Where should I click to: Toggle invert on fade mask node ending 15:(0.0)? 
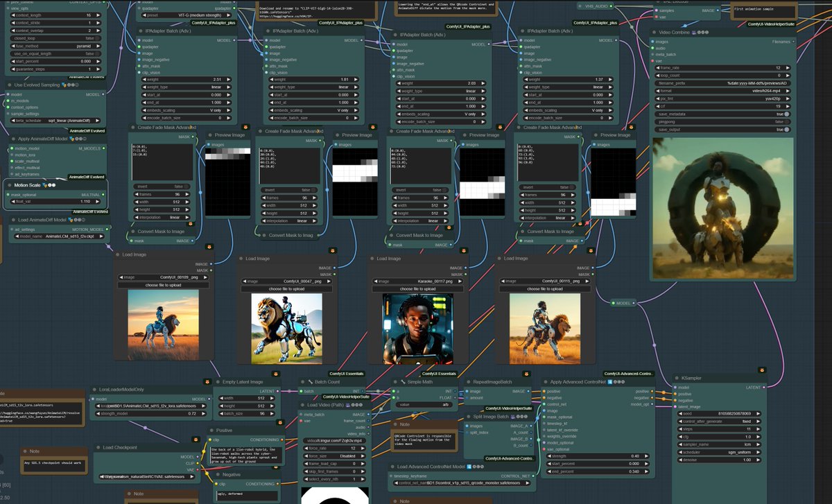tap(163, 186)
